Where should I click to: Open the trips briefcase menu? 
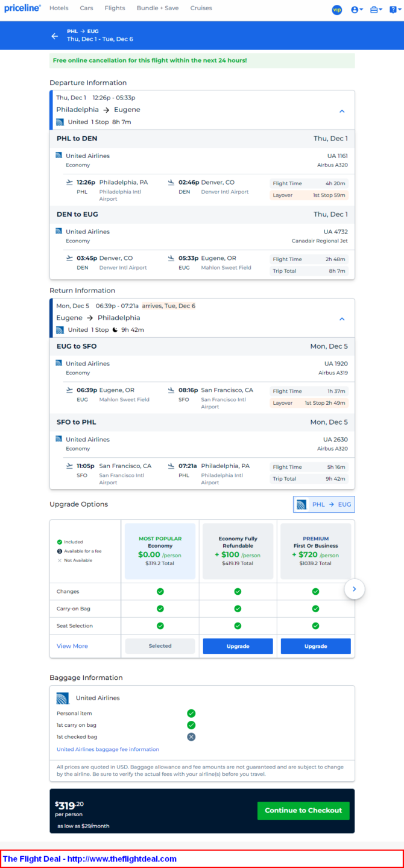(x=376, y=10)
